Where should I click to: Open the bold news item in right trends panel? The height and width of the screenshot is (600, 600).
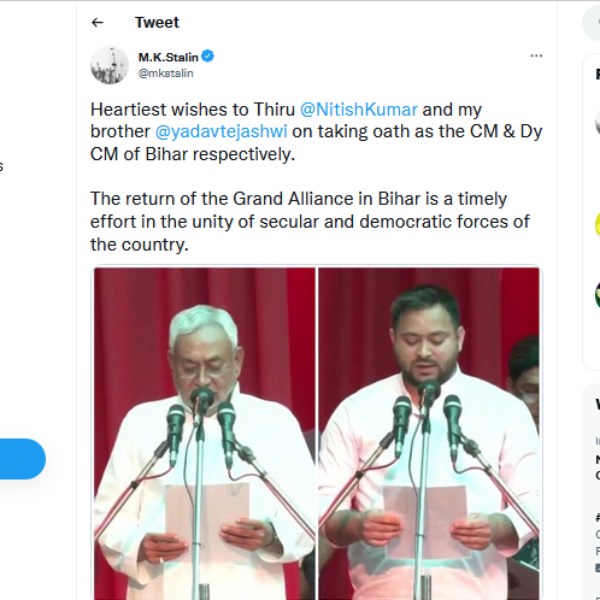(x=597, y=468)
